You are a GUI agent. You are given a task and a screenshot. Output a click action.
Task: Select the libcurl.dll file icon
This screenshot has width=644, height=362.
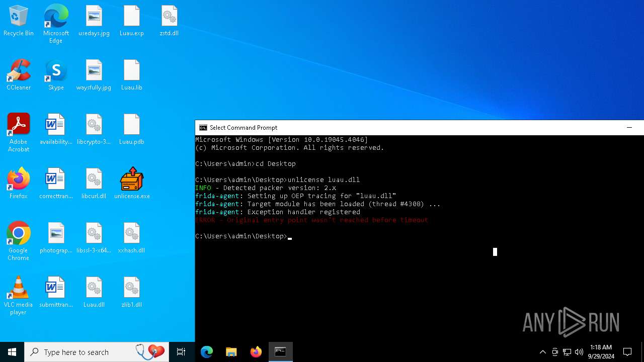[94, 184]
